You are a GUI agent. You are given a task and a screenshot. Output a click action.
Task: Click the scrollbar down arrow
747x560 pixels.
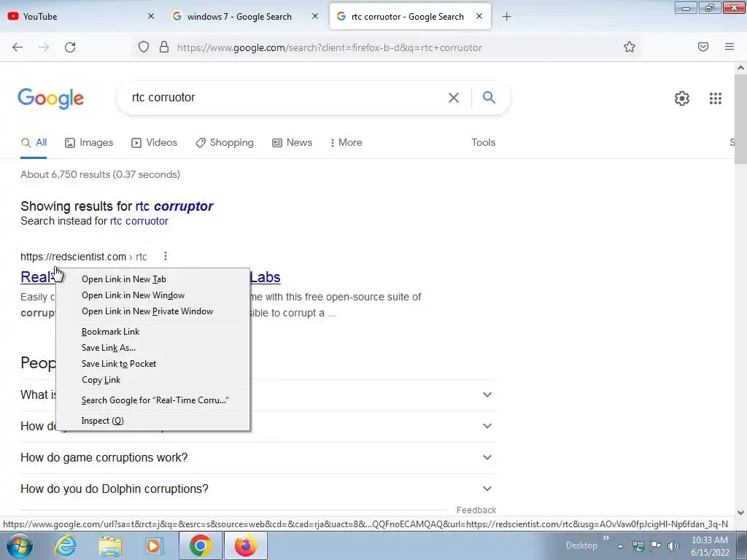(x=740, y=513)
